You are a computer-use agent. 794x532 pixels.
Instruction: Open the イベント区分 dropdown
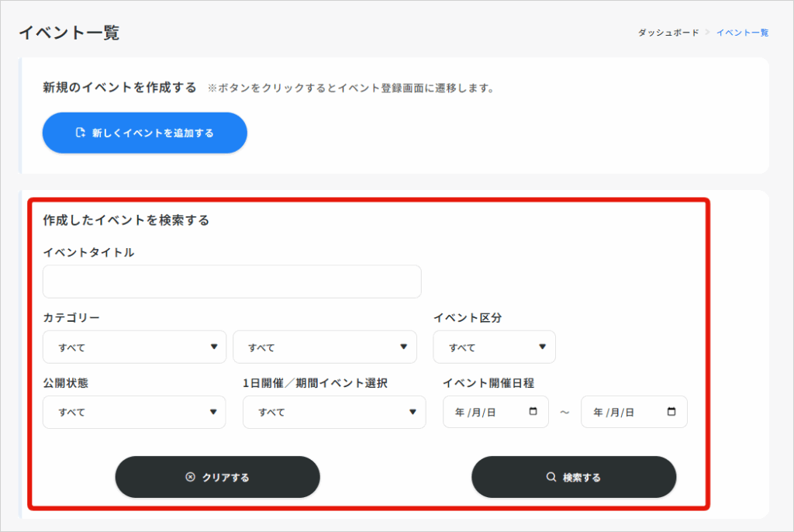coord(494,347)
